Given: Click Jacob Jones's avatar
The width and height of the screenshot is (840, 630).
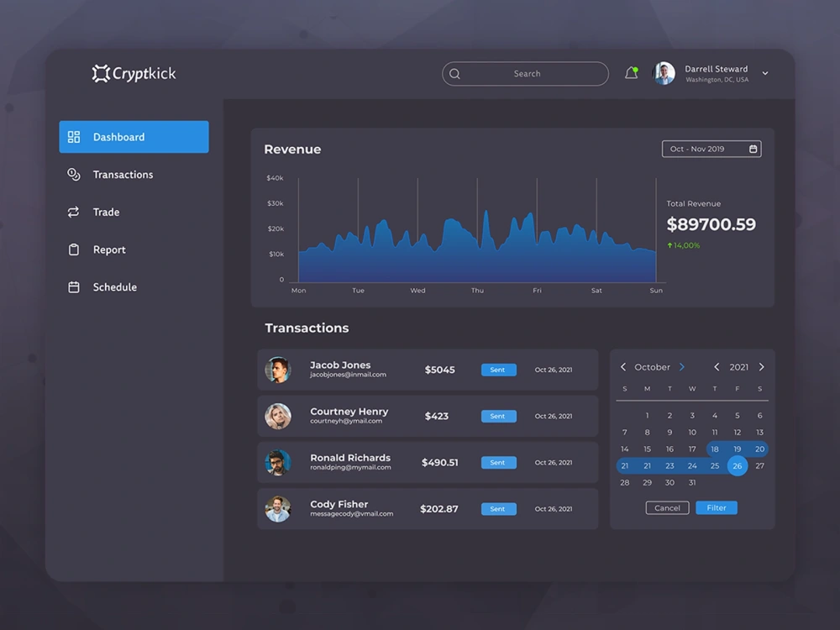Looking at the screenshot, I should point(278,370).
